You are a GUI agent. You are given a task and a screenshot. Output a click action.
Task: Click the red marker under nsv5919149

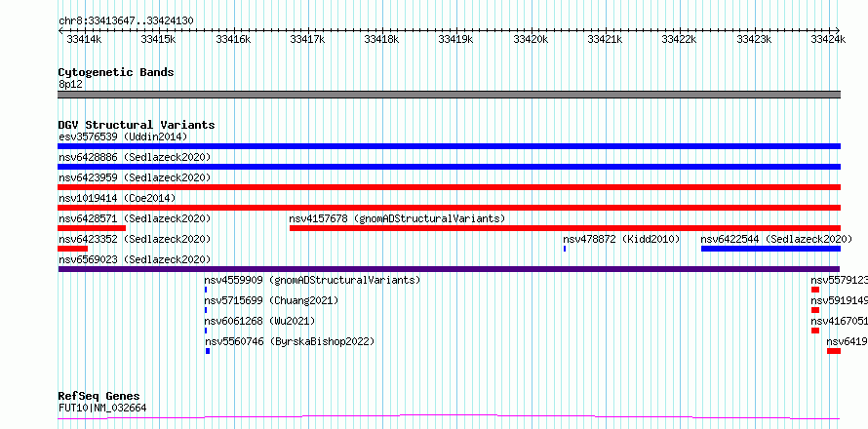point(815,310)
